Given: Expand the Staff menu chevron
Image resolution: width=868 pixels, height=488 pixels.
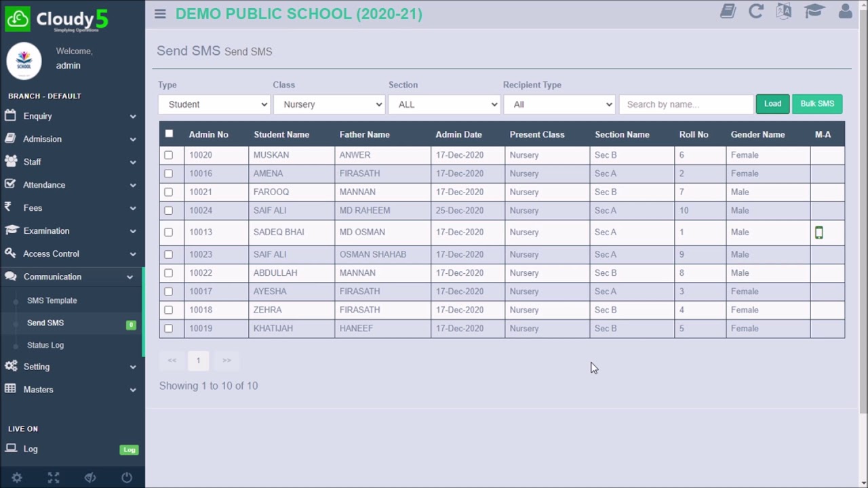Looking at the screenshot, I should point(133,163).
